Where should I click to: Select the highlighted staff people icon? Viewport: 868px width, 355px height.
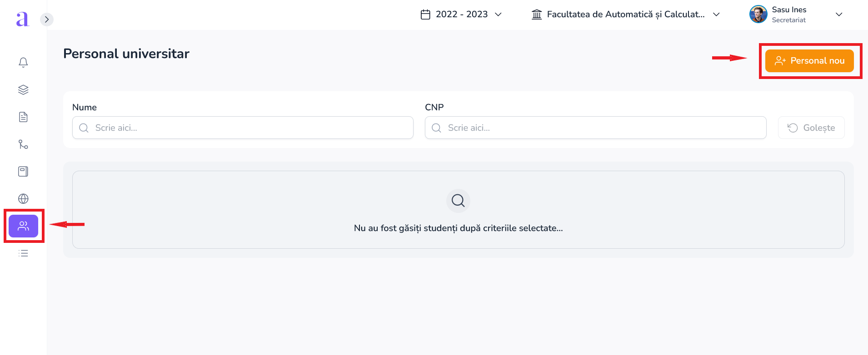pyautogui.click(x=23, y=226)
